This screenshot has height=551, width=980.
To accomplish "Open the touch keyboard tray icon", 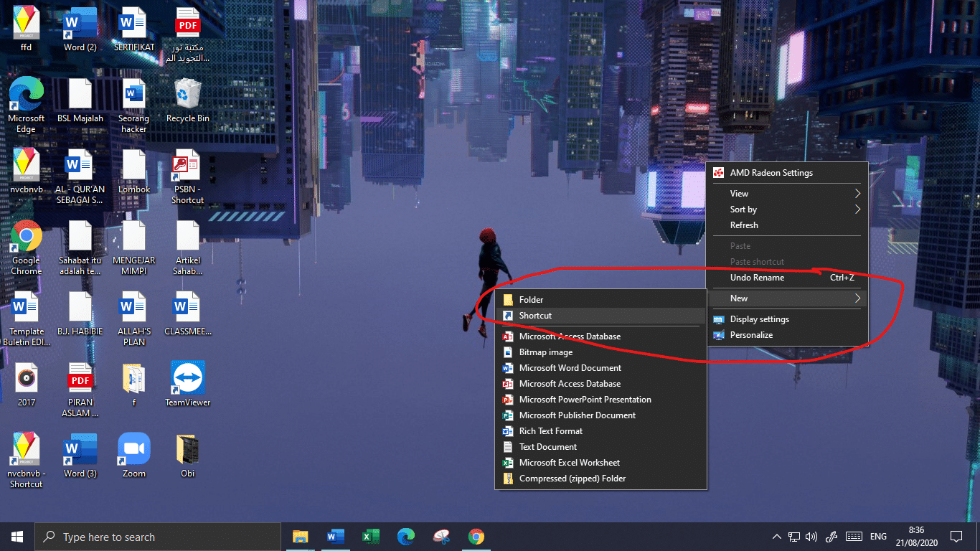I will tap(854, 537).
